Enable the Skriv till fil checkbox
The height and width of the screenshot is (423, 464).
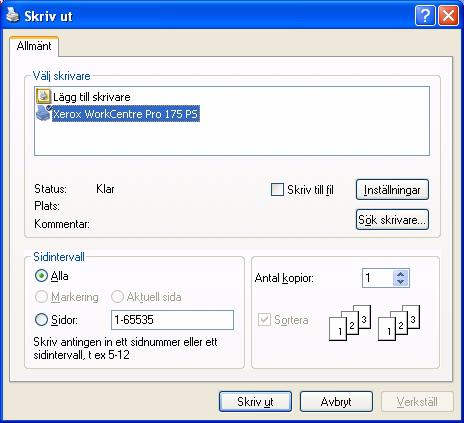point(277,190)
